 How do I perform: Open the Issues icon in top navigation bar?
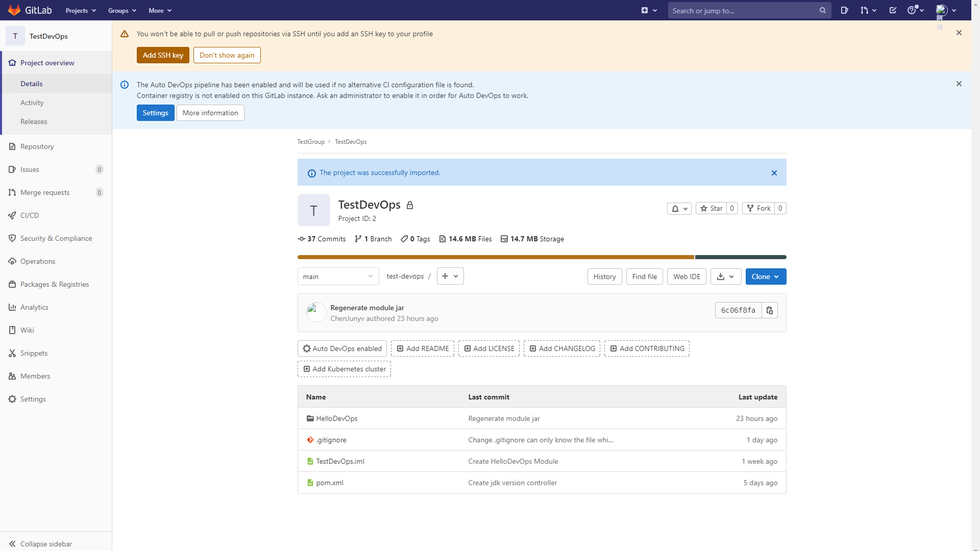coord(845,10)
